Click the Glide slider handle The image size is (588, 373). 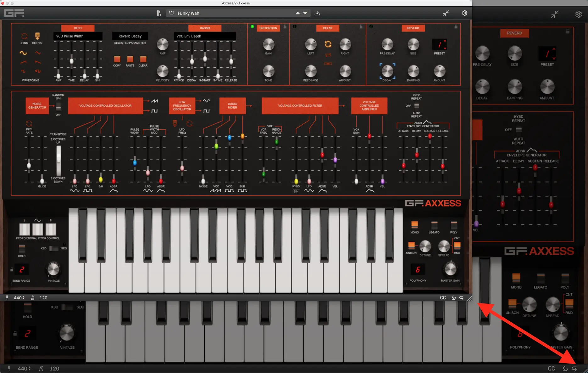[x=42, y=181]
